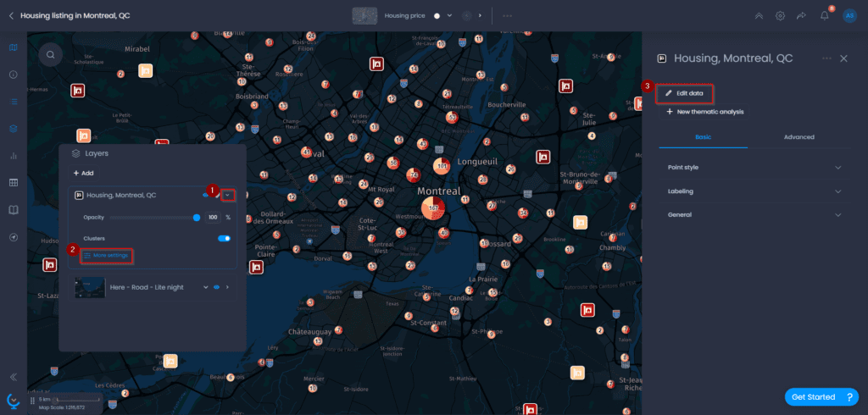Click the map title Housing listing in Montreal
Screen dimensions: 868x415
click(75, 15)
